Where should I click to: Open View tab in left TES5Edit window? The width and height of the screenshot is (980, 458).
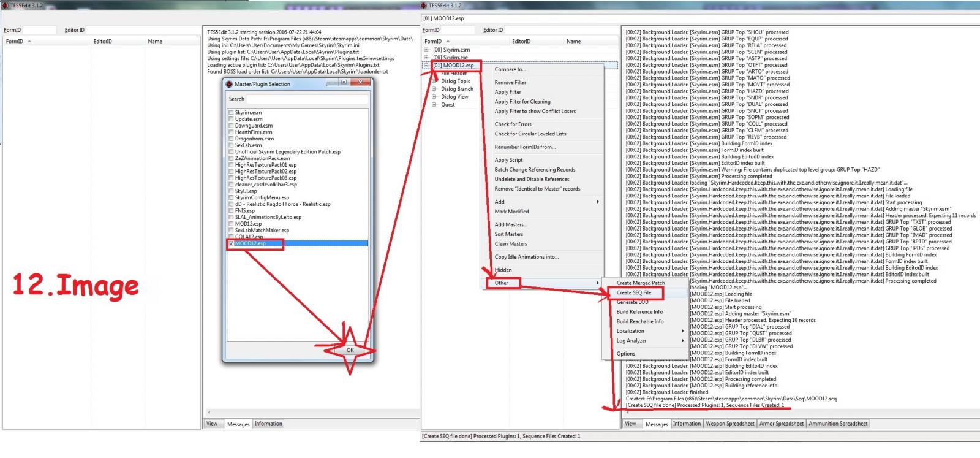click(212, 424)
